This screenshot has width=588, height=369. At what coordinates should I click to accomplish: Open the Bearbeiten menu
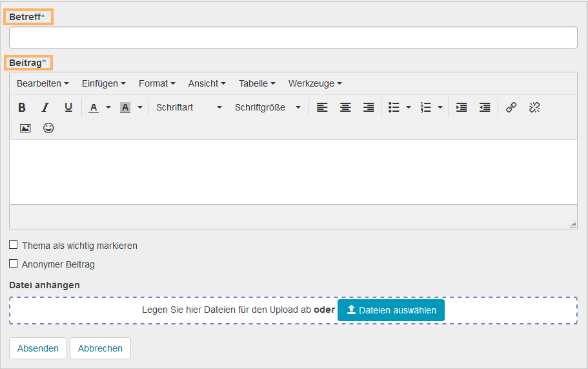[x=43, y=83]
